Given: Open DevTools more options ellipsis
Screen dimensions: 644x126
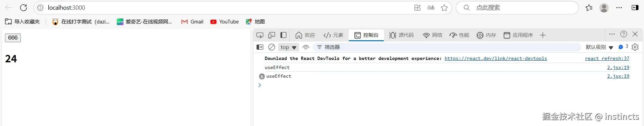Looking at the screenshot, I should pyautogui.click(x=612, y=34).
